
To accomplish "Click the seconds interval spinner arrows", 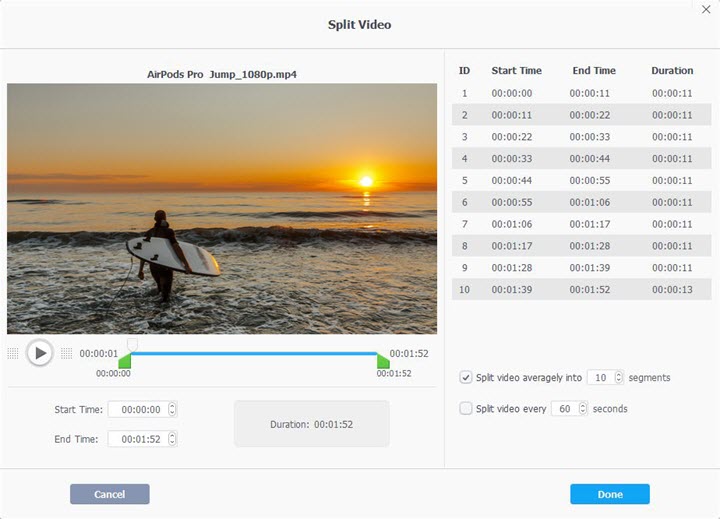I will click(582, 409).
